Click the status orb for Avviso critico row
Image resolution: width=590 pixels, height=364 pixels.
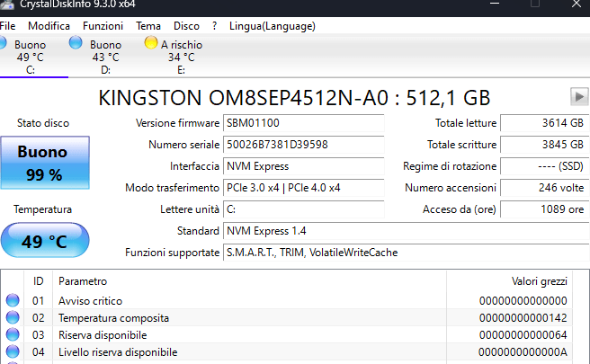click(x=13, y=301)
